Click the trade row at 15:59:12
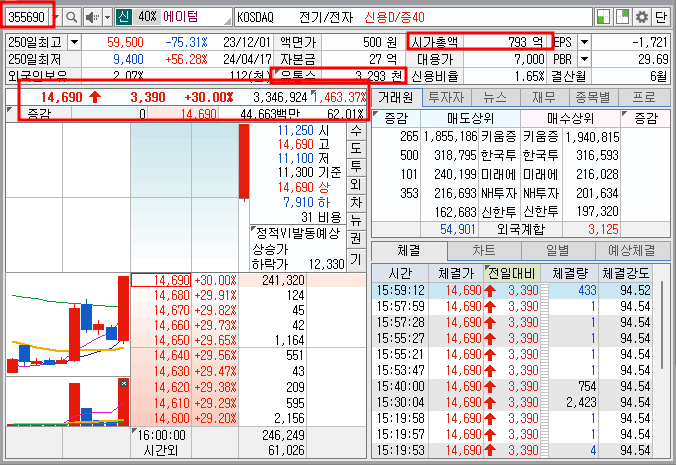Screen dimensions: 676x465 (512, 290)
